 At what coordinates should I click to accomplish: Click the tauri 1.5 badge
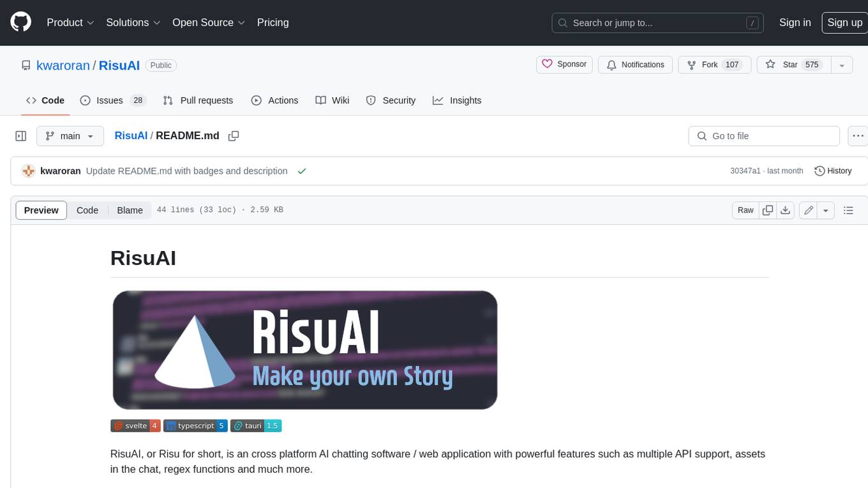[256, 425]
